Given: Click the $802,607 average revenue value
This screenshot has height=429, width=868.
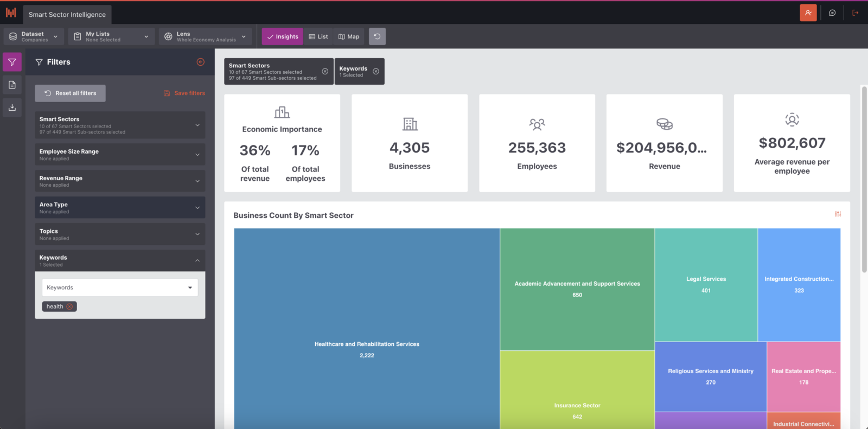Looking at the screenshot, I should (792, 143).
